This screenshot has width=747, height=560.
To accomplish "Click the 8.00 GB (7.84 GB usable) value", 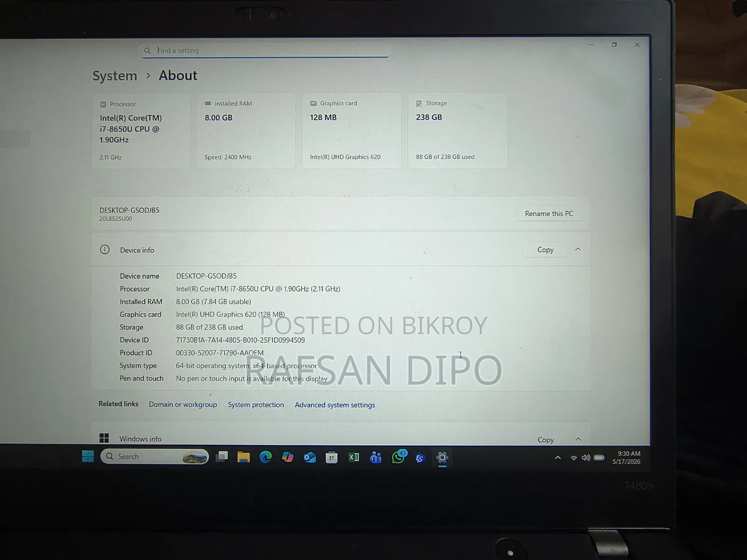I will [x=213, y=301].
